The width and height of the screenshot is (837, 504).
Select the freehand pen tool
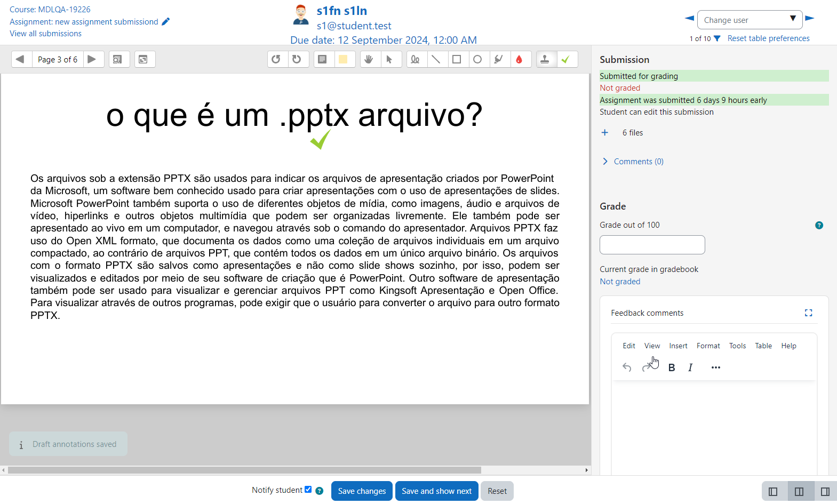point(416,59)
